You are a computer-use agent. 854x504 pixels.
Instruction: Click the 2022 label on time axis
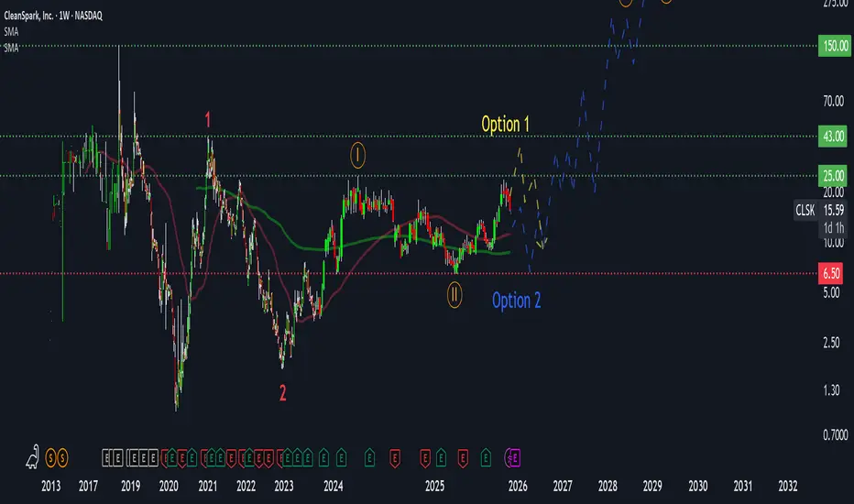(246, 486)
